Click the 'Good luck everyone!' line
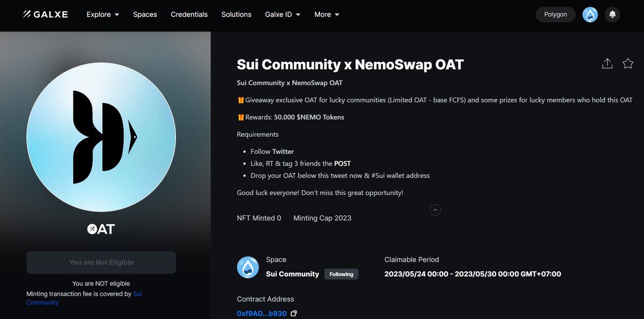 pyautogui.click(x=320, y=192)
